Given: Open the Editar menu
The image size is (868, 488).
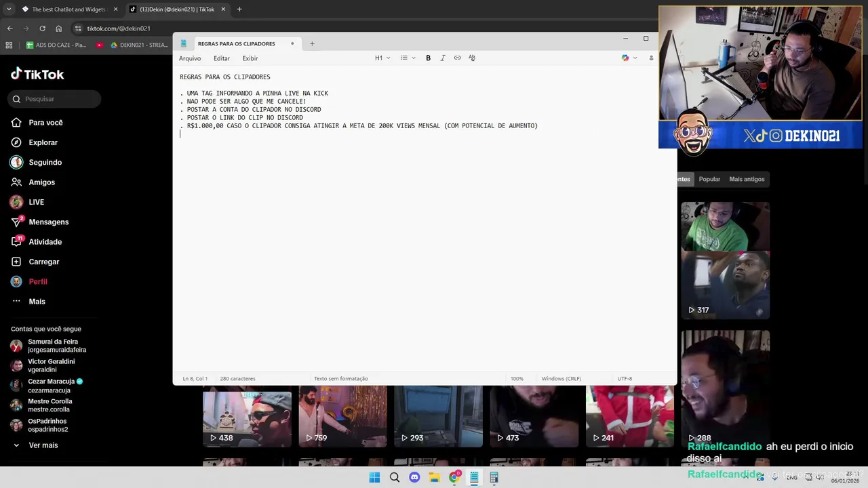Looking at the screenshot, I should point(222,58).
